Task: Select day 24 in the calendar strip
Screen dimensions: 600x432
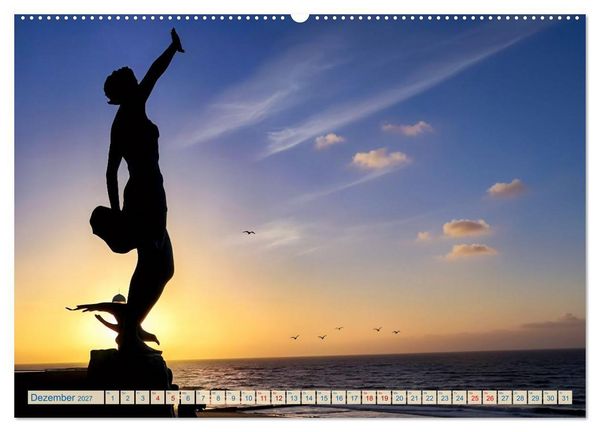Action: click(x=460, y=397)
